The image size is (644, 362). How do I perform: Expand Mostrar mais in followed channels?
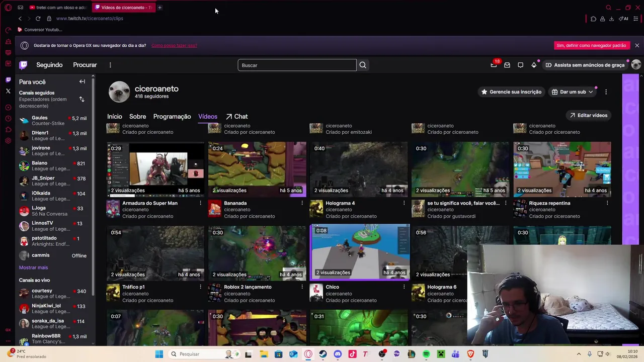pyautogui.click(x=33, y=267)
